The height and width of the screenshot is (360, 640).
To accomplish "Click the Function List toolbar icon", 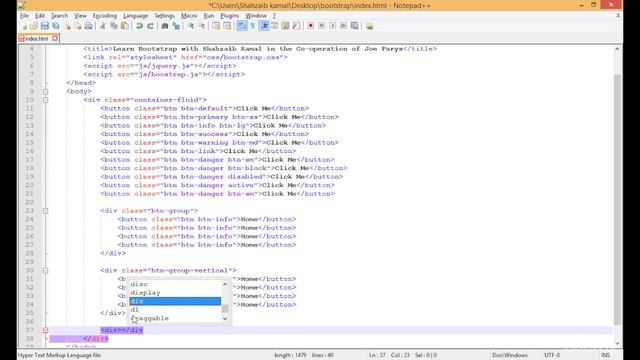I will pyautogui.click(x=296, y=26).
